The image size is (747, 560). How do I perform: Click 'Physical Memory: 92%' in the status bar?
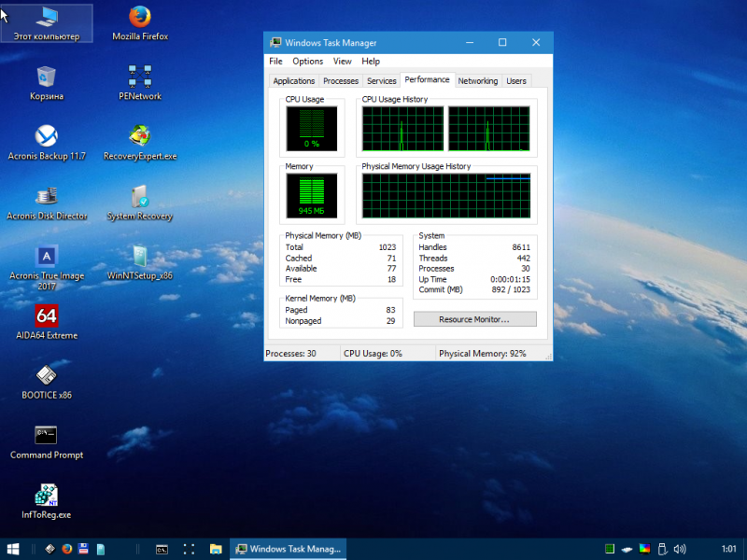coord(482,354)
